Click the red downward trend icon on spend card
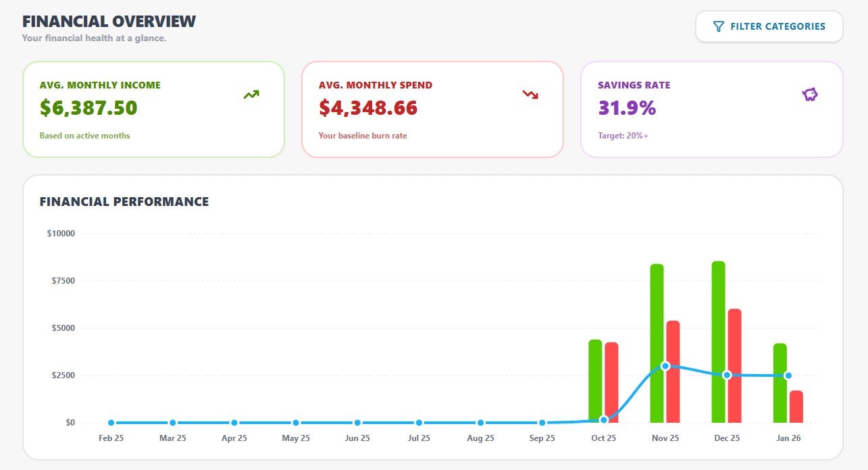This screenshot has width=868, height=470. click(x=530, y=95)
